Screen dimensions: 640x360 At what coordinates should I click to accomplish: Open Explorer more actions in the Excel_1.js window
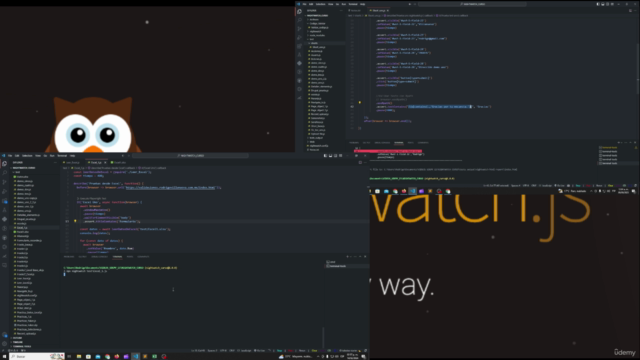(x=55, y=162)
